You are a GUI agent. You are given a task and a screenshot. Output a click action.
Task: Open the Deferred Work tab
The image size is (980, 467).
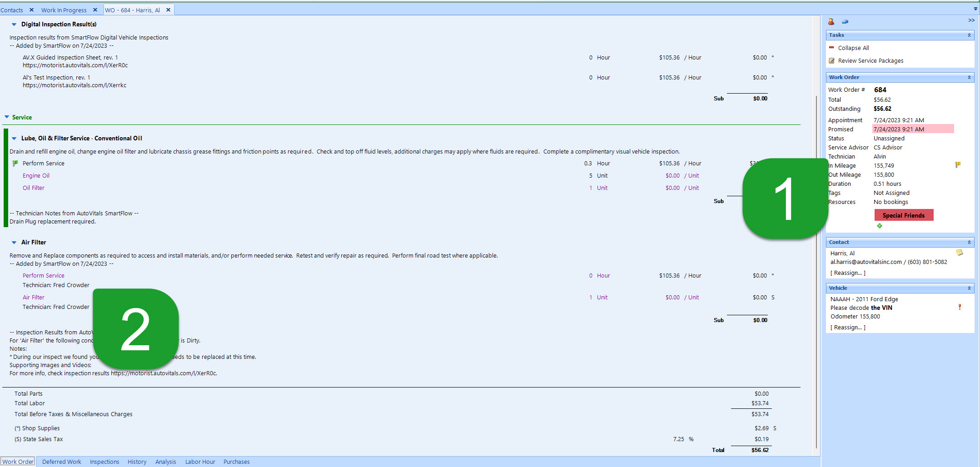pyautogui.click(x=62, y=462)
